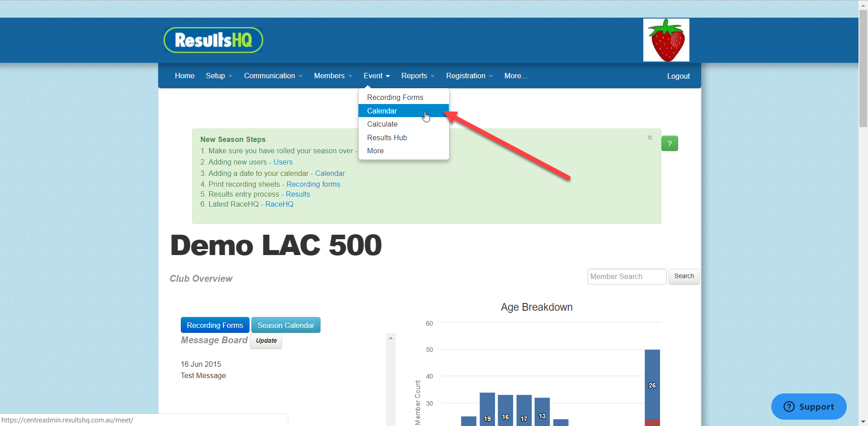Image resolution: width=868 pixels, height=426 pixels.
Task: Expand the Setup dropdown menu
Action: pos(218,76)
